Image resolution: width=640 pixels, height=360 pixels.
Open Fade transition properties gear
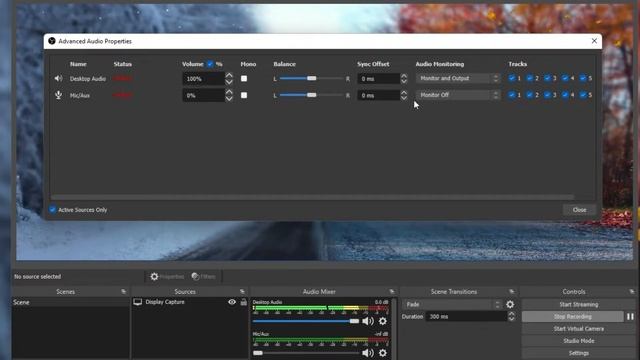(x=510, y=304)
